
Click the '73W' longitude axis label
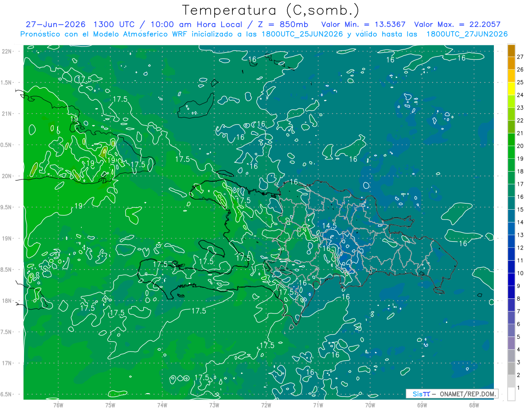[x=214, y=405]
